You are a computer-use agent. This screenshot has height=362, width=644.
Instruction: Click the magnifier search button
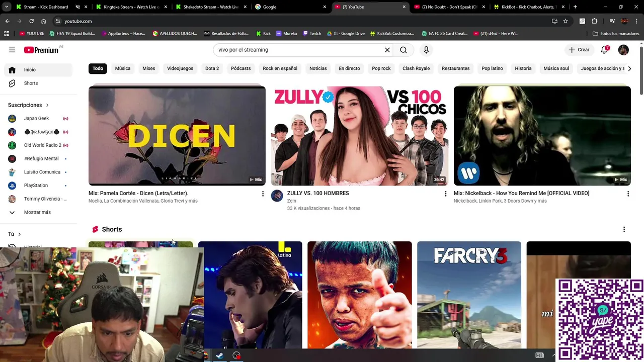(404, 50)
